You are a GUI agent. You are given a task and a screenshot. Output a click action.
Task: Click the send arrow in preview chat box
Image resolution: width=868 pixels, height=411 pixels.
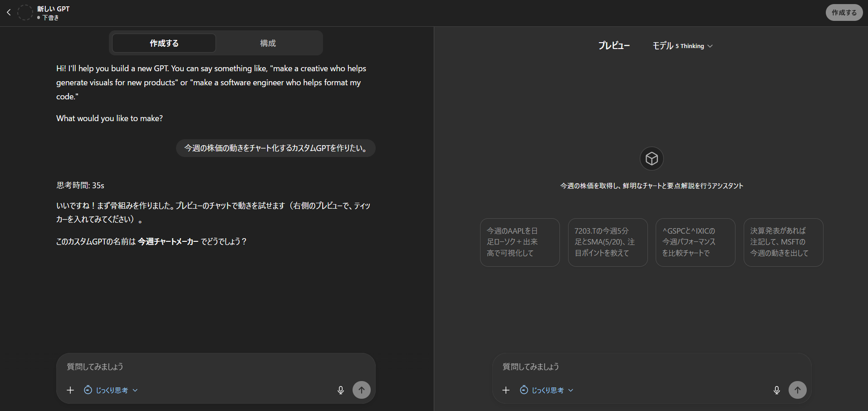[797, 390]
